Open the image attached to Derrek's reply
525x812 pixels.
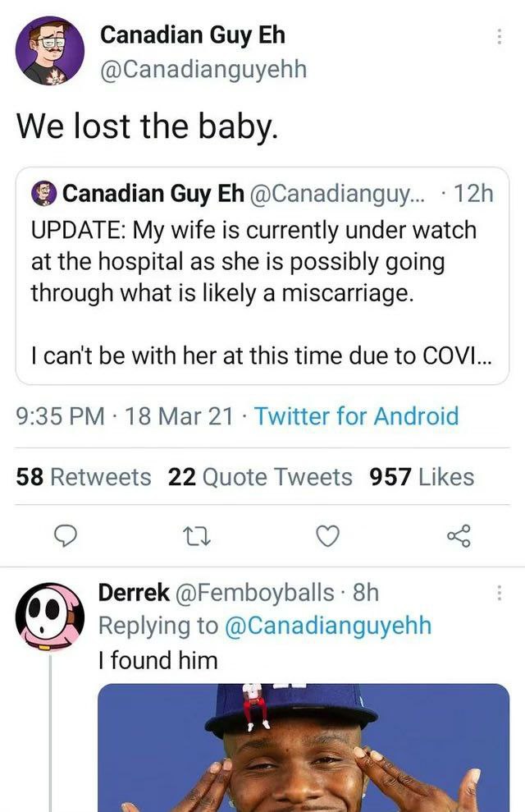pos(304,748)
